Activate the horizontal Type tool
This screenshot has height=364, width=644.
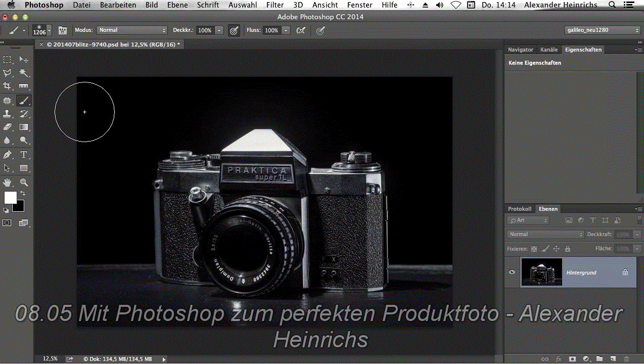(23, 155)
